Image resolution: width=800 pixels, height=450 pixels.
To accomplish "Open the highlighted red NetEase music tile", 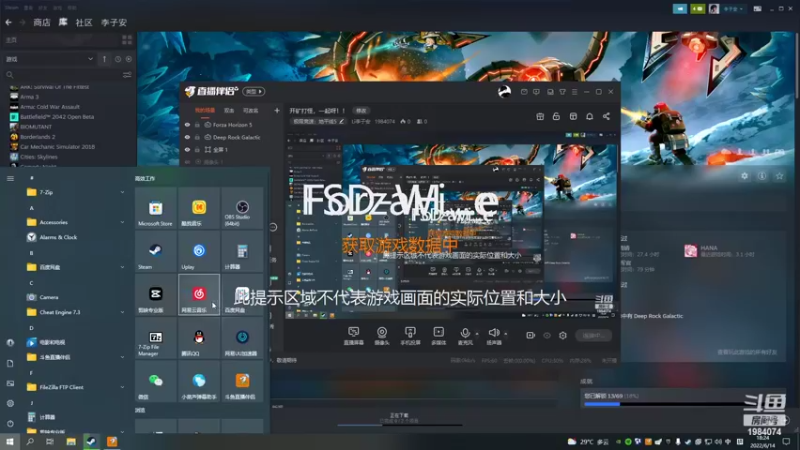I will click(199, 294).
